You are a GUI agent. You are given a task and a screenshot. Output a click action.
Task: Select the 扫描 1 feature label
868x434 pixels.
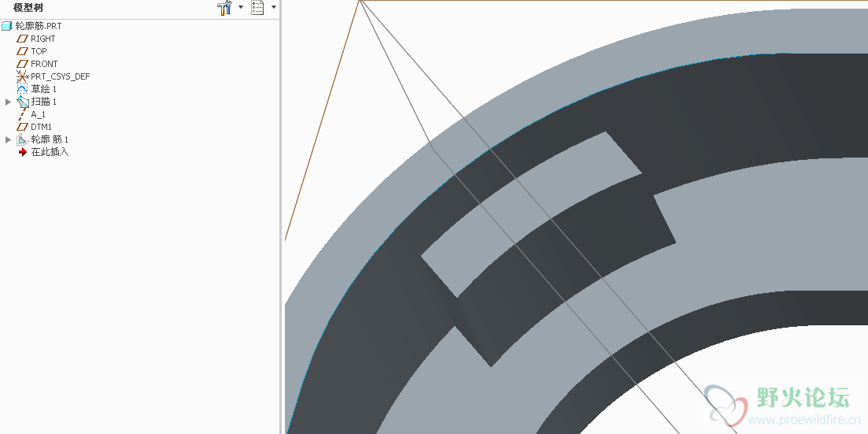coord(44,102)
